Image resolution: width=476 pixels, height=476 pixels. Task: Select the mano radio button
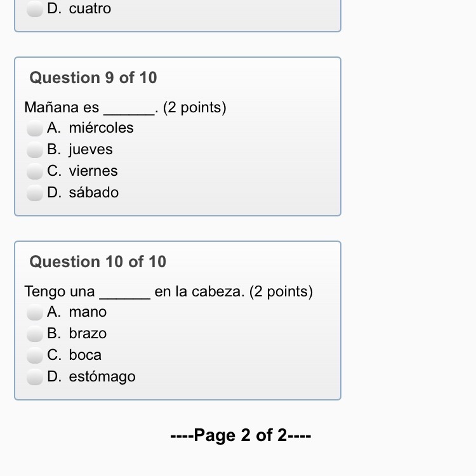click(x=35, y=312)
